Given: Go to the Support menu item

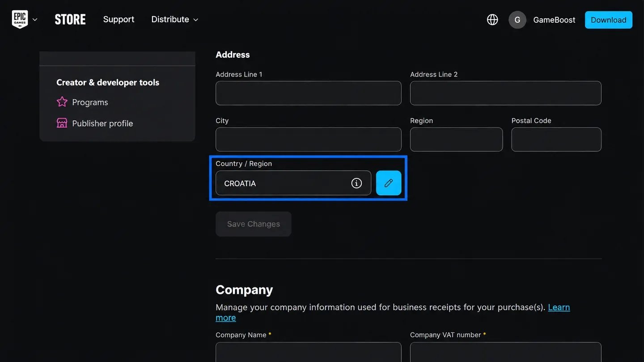Looking at the screenshot, I should click(119, 19).
